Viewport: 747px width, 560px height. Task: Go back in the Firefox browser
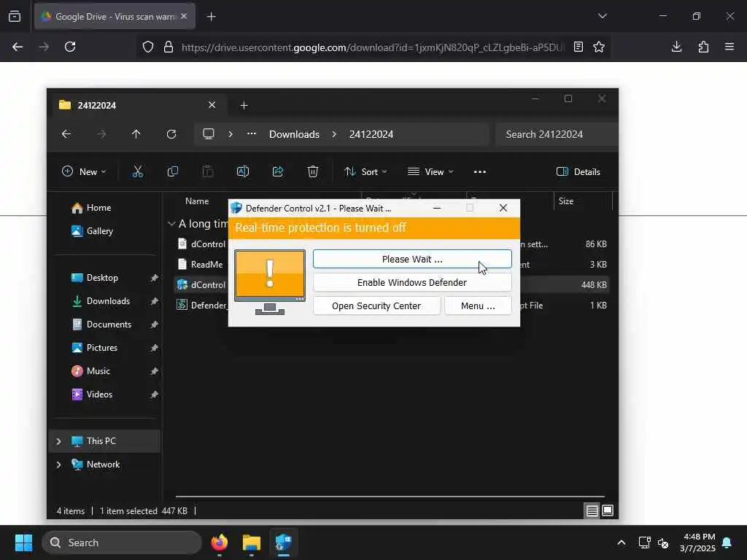click(x=18, y=47)
